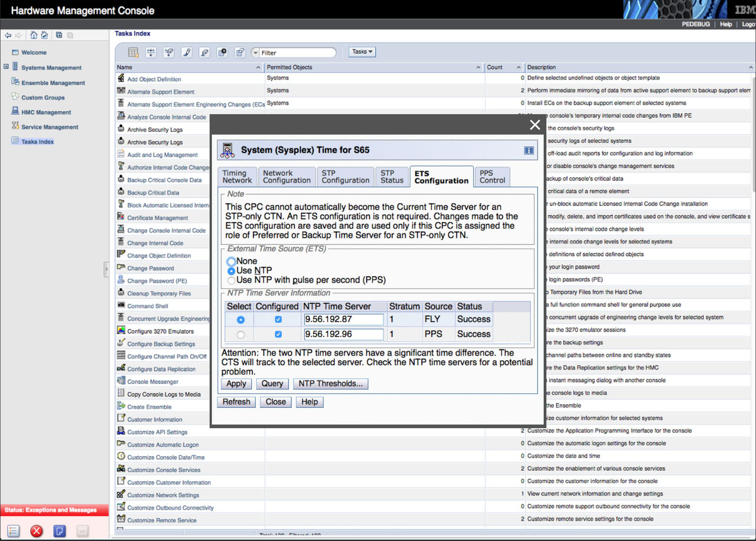Click the Refresh button in dialog
This screenshot has height=541, width=756.
tap(236, 402)
